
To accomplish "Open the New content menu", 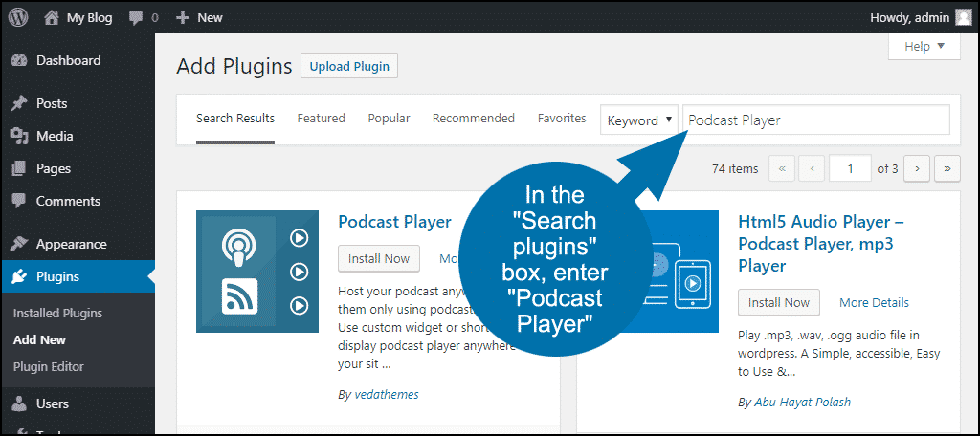I will click(199, 18).
